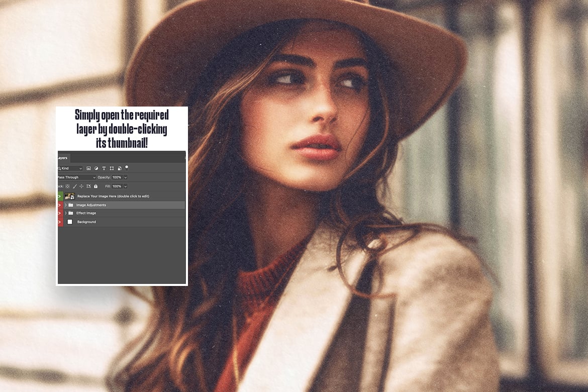Click the lock all padlock icon
The width and height of the screenshot is (588, 392).
pos(95,186)
